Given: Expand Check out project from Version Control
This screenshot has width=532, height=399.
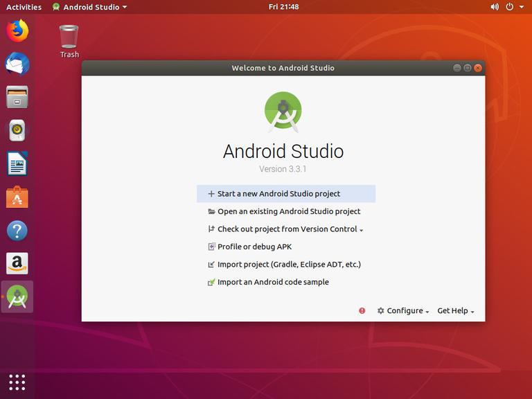Looking at the screenshot, I should pos(285,229).
